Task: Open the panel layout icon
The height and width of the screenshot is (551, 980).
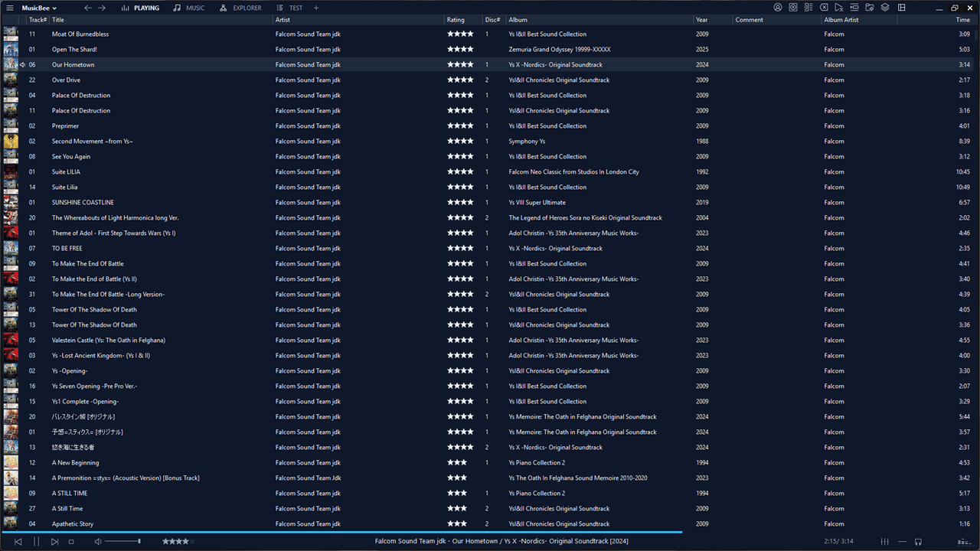Action: pos(902,8)
